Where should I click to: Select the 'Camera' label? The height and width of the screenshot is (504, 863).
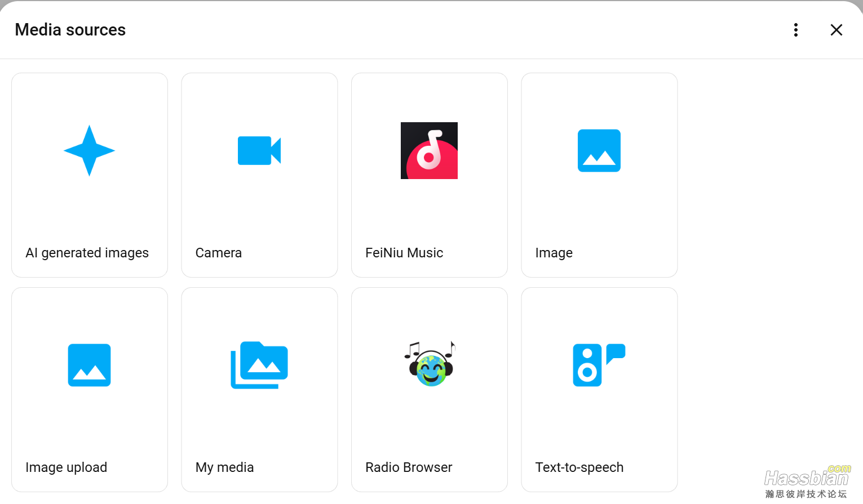[219, 253]
